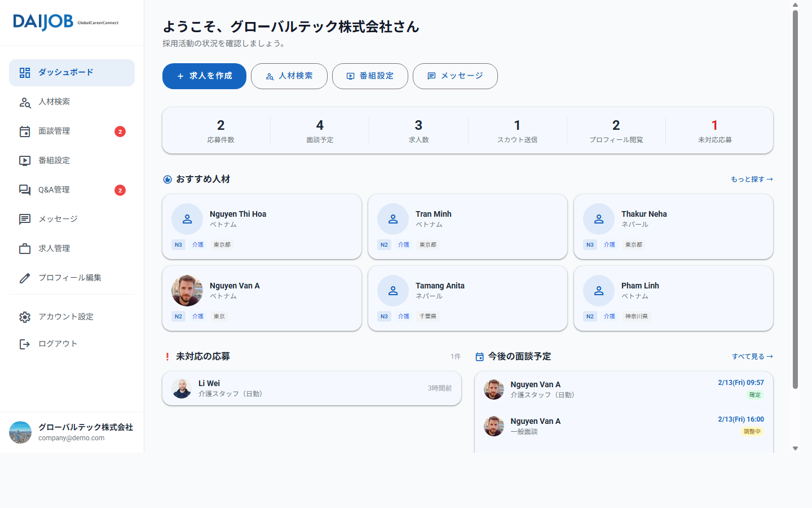
Task: Open the アカウント設定 gear icon
Action: tap(25, 317)
